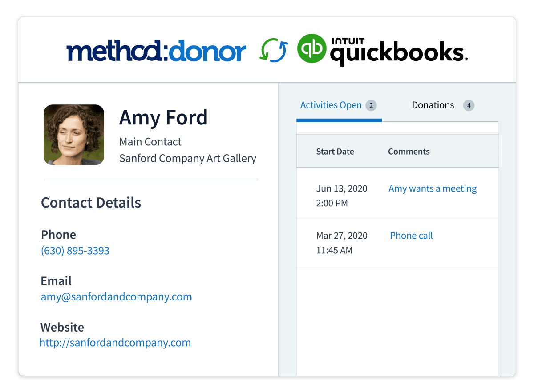Open the Phone call activity comment
The height and width of the screenshot is (392, 534).
pos(412,236)
